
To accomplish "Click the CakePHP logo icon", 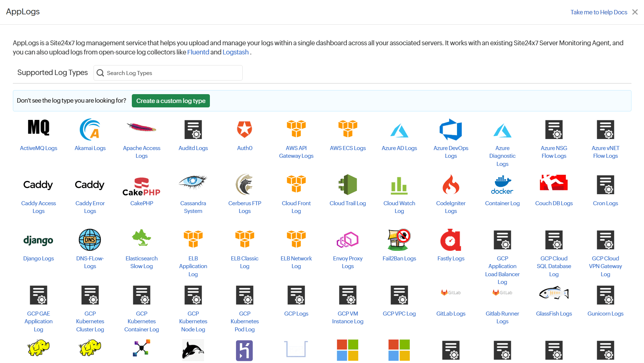I will pyautogui.click(x=141, y=186).
